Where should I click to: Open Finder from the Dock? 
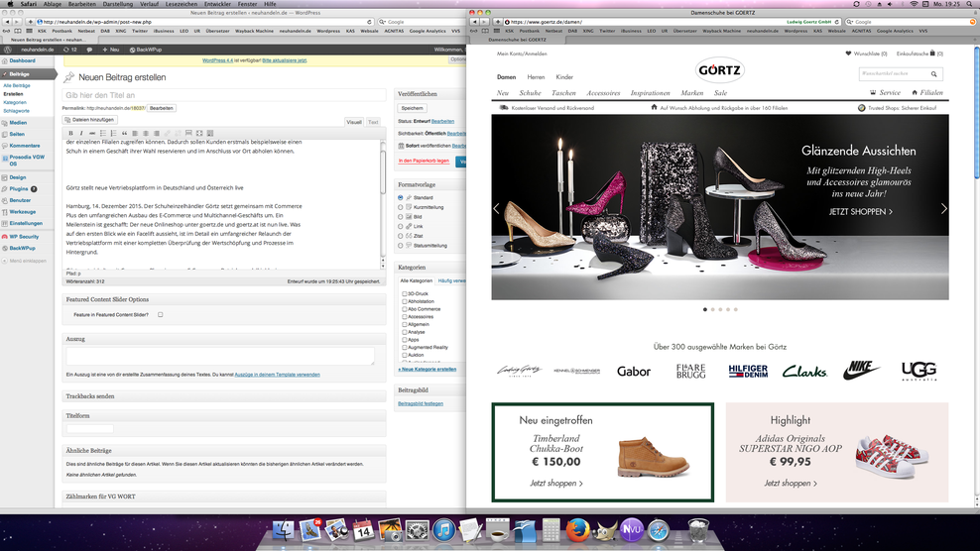point(283,531)
